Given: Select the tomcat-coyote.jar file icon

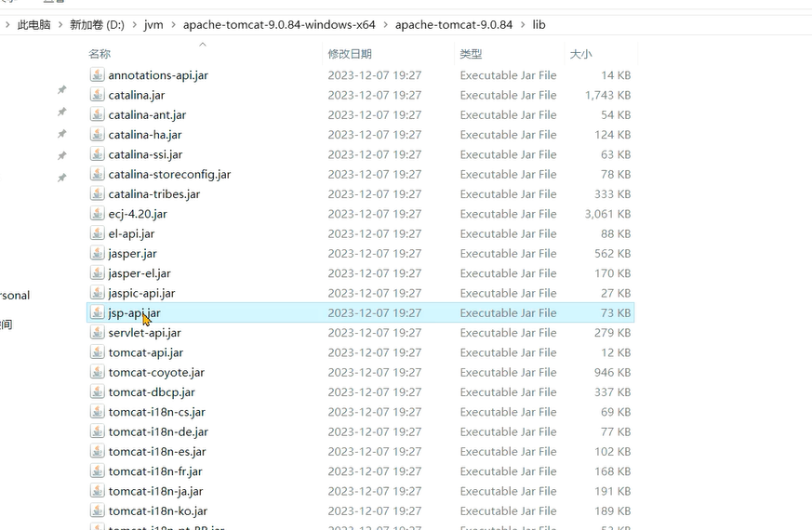Looking at the screenshot, I should 98,372.
